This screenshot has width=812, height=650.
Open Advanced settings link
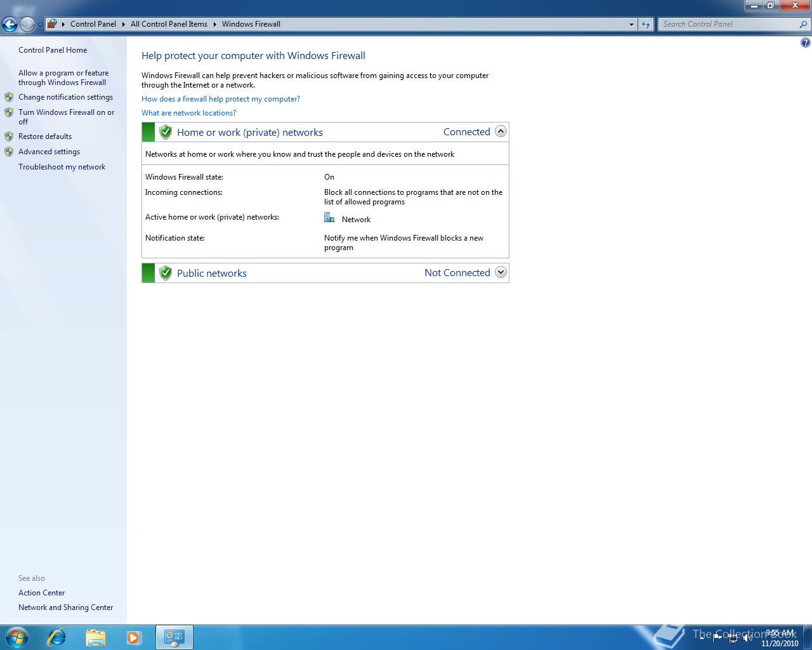click(49, 152)
